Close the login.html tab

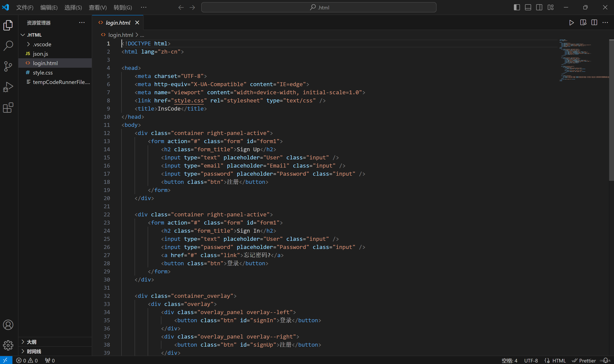click(x=137, y=22)
